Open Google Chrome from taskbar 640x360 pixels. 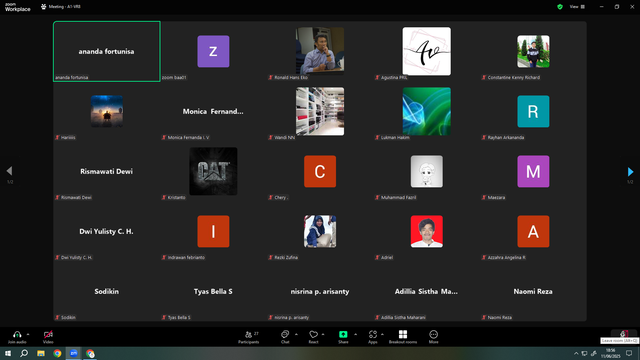[x=57, y=353]
